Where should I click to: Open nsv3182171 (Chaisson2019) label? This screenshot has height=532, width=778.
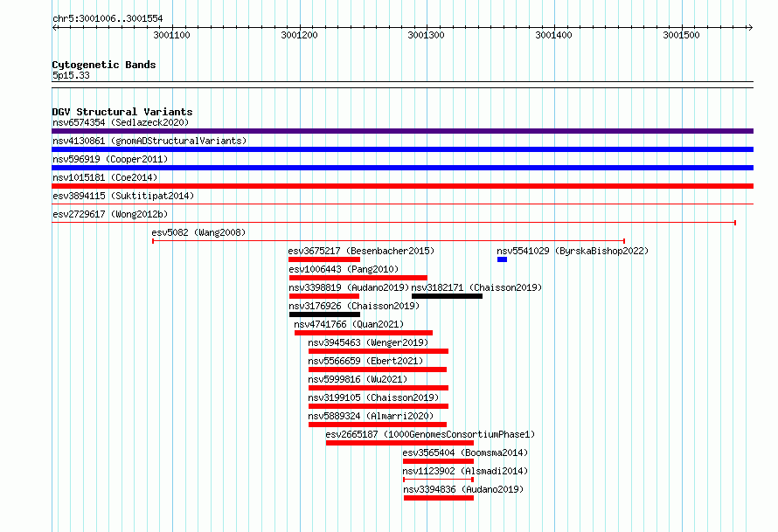(x=476, y=287)
